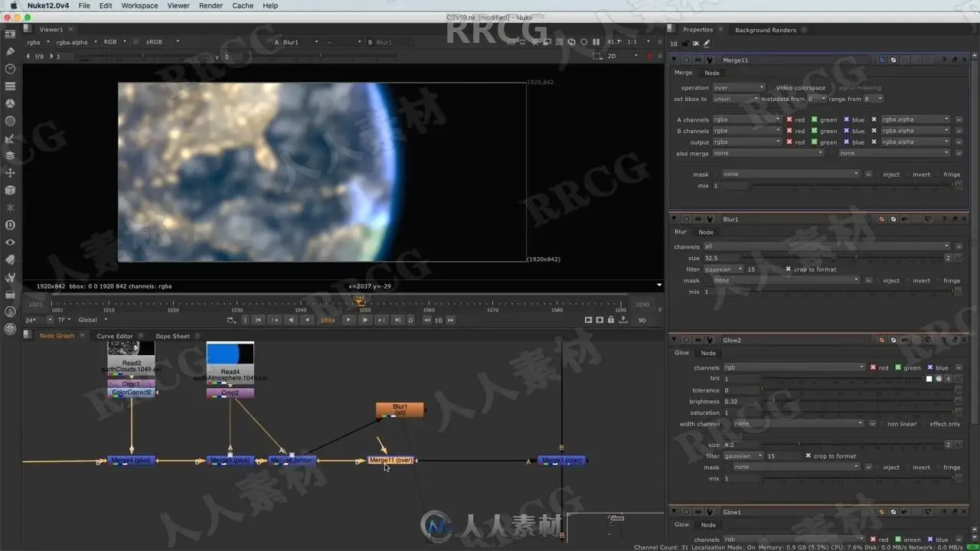Click the play forward button in viewer
The width and height of the screenshot is (980, 551).
click(x=364, y=320)
